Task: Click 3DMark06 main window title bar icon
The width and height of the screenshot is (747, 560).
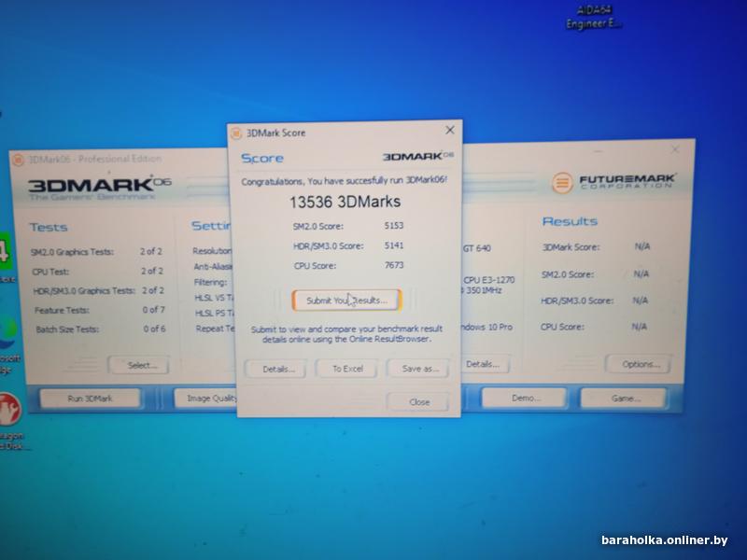Action: [x=18, y=160]
